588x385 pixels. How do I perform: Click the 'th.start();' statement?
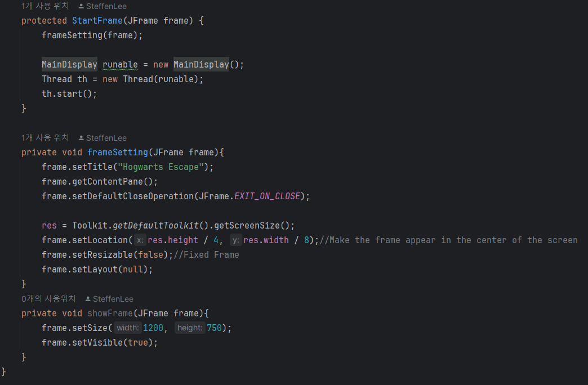[x=69, y=94]
